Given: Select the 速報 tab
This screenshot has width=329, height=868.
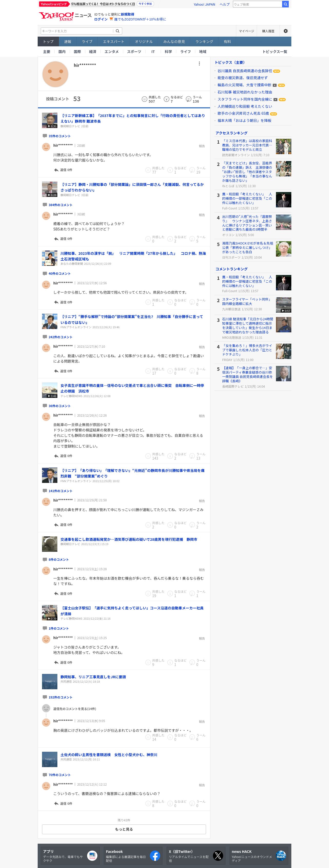Looking at the screenshot, I should click(68, 41).
